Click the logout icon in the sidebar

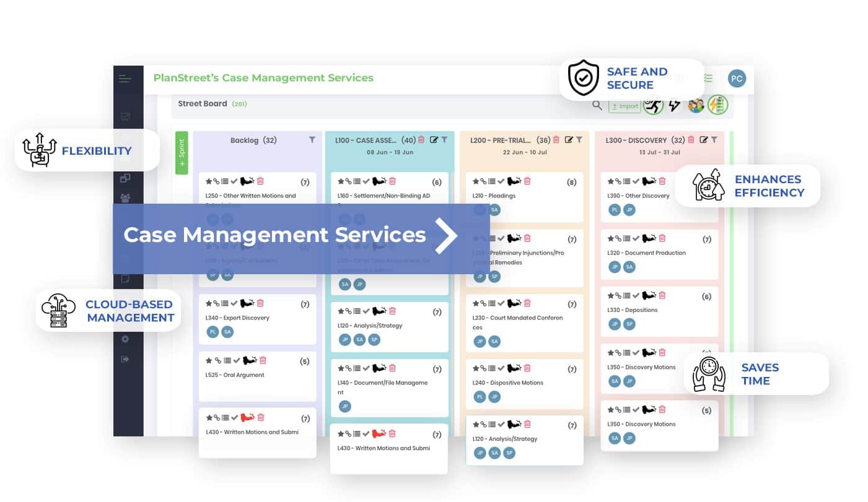[125, 359]
